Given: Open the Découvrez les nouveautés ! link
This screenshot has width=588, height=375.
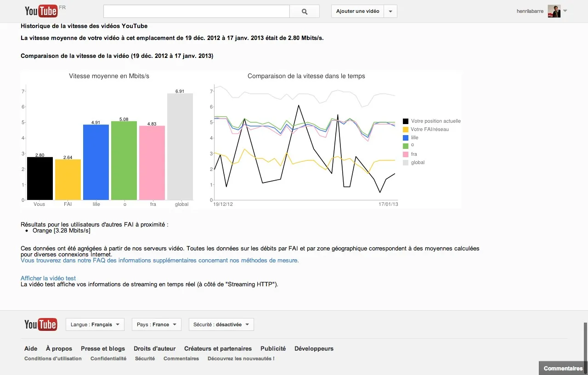Looking at the screenshot, I should coord(241,358).
